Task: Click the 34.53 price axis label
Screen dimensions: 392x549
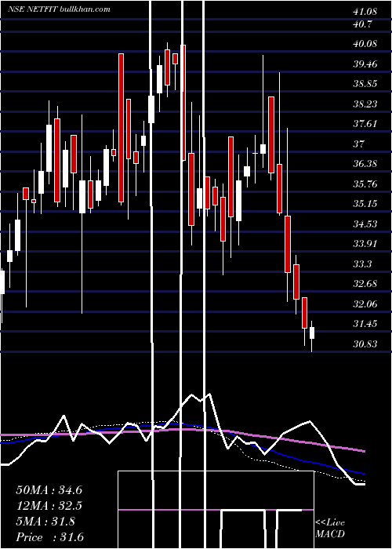Action: tap(365, 224)
